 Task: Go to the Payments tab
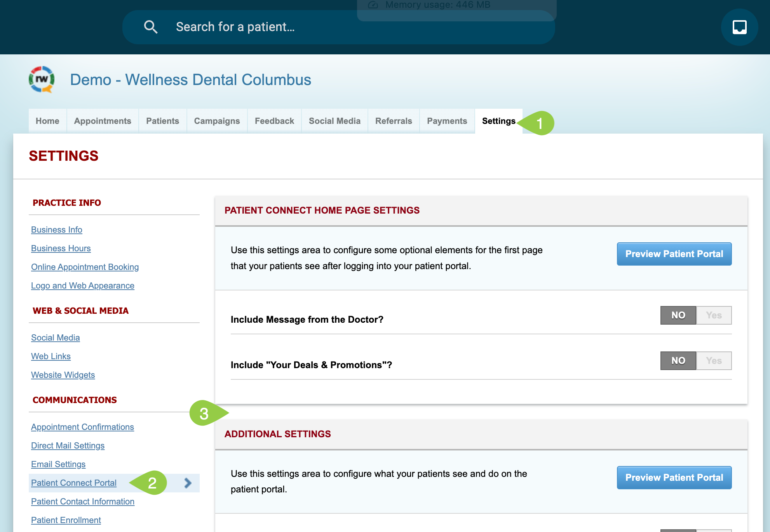point(447,121)
